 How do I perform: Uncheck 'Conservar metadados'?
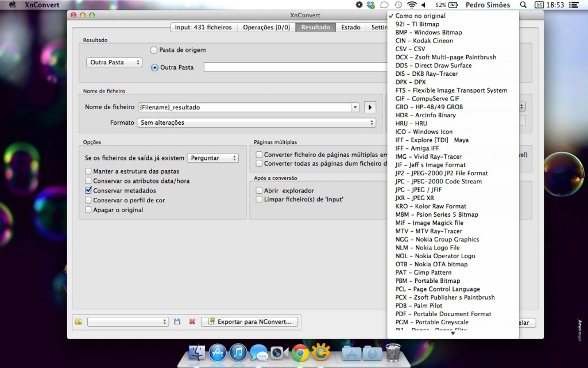88,190
